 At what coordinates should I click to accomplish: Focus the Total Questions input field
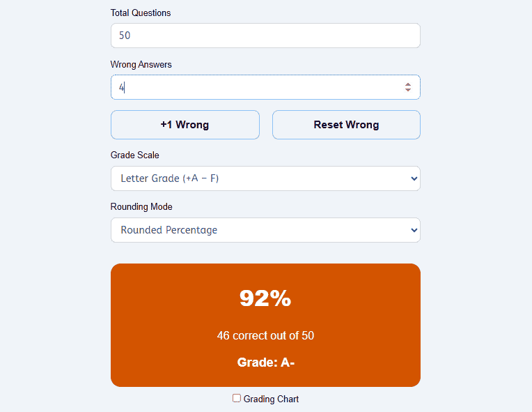coord(265,36)
